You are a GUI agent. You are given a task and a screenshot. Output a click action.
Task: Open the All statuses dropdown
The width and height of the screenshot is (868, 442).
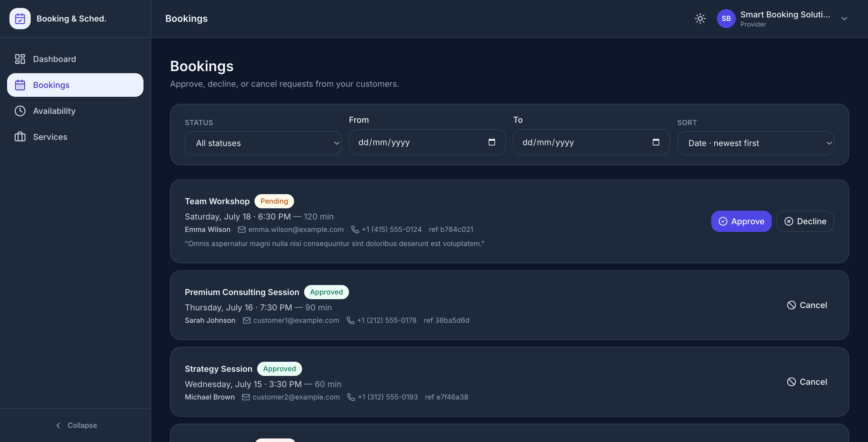(263, 143)
